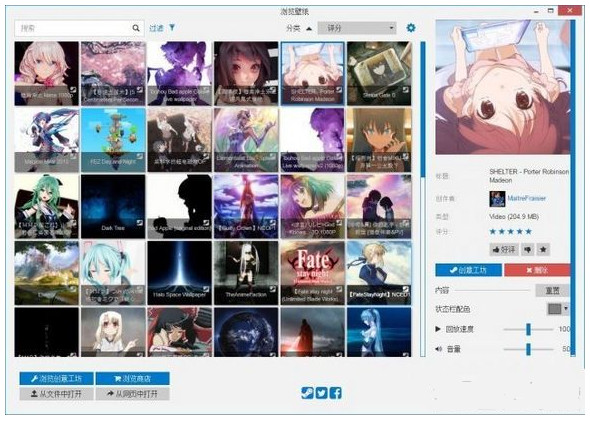Select the Touhou Bad apple live wallpaper thumbnail
590x422 pixels.
[x=179, y=73]
